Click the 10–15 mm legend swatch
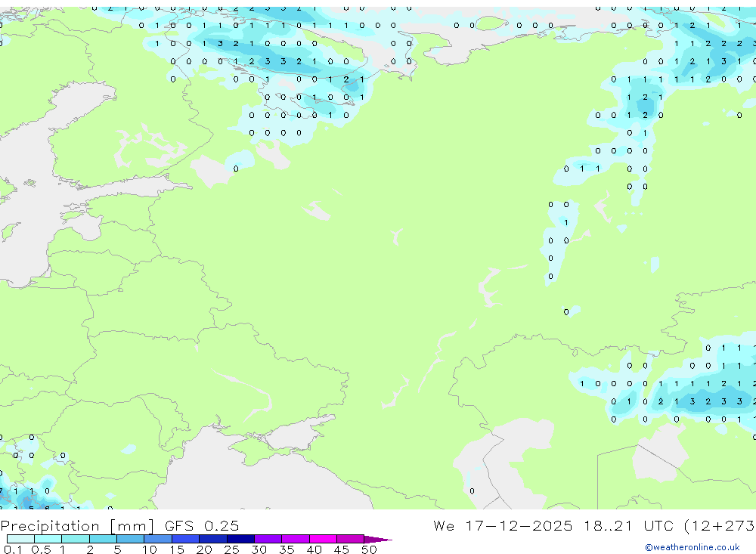 pyautogui.click(x=158, y=539)
